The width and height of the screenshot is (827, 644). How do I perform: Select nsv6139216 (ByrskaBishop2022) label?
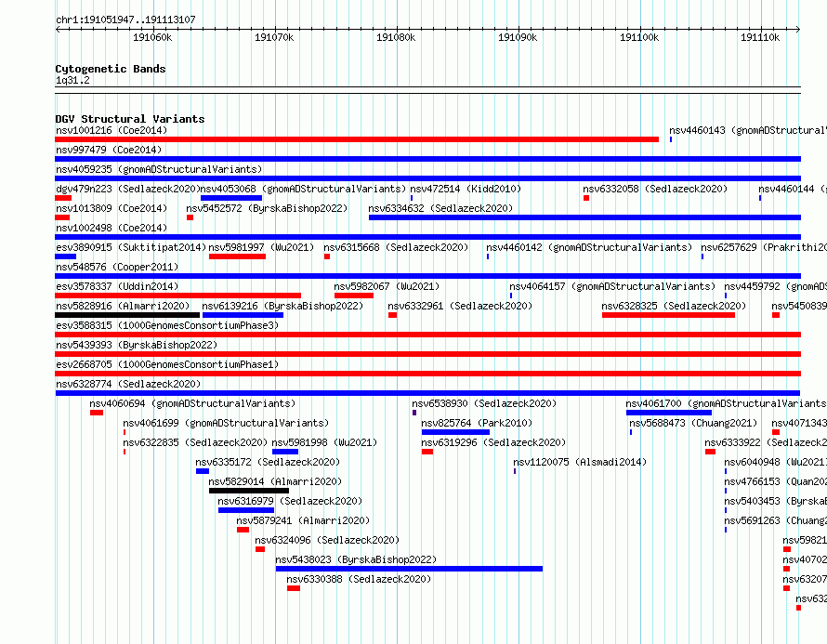tap(282, 306)
